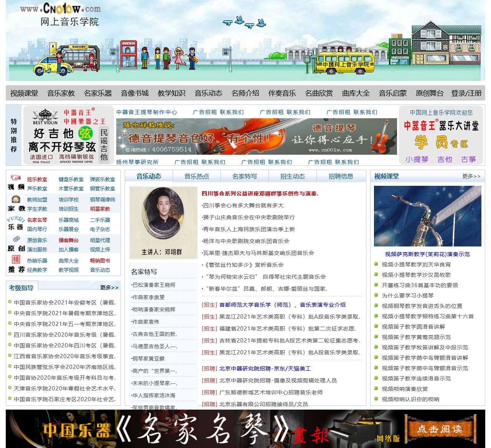Click the 家教 face icon in sidebar
The width and height of the screenshot is (491, 448).
click(16, 200)
